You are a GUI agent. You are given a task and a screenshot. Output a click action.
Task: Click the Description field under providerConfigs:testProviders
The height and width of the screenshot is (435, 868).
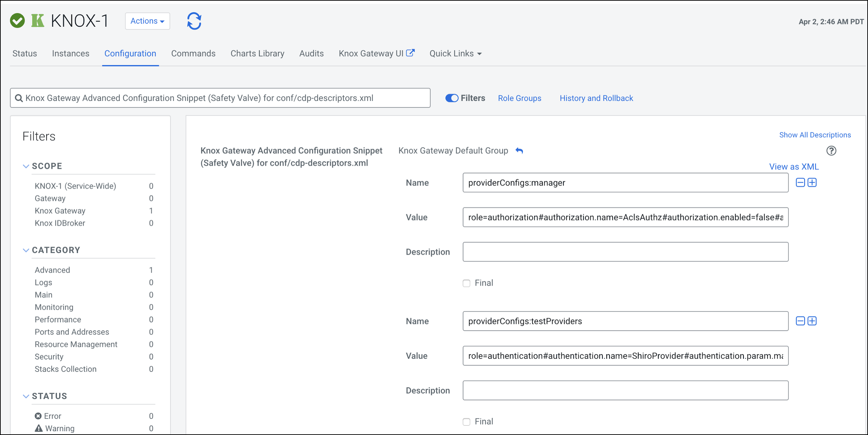point(625,390)
